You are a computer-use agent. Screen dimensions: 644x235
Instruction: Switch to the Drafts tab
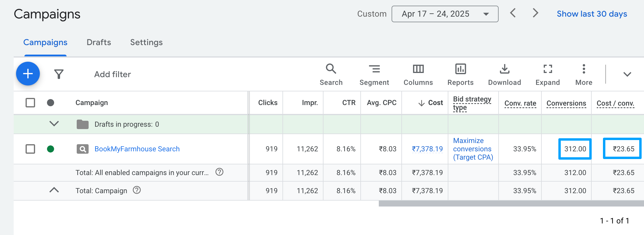pos(99,42)
